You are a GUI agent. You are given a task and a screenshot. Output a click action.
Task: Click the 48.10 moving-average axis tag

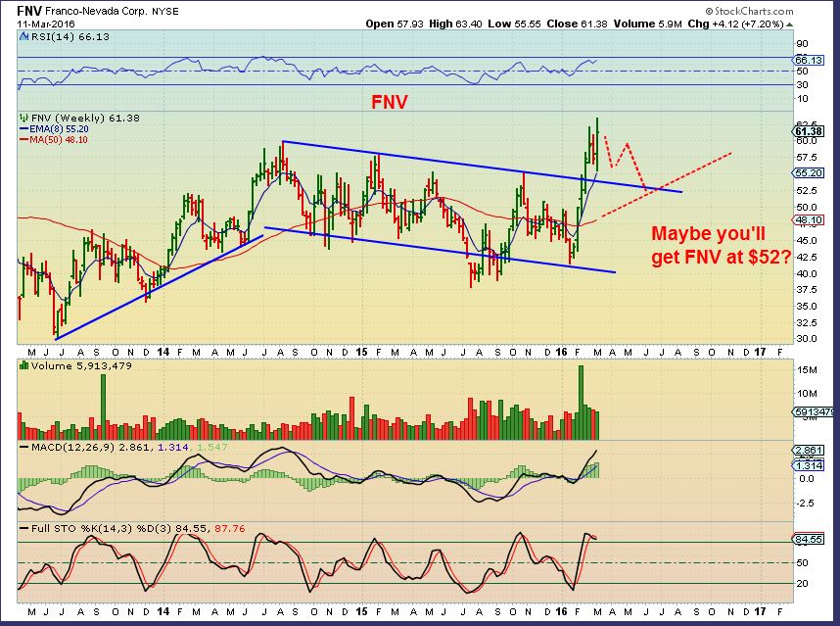tap(808, 219)
